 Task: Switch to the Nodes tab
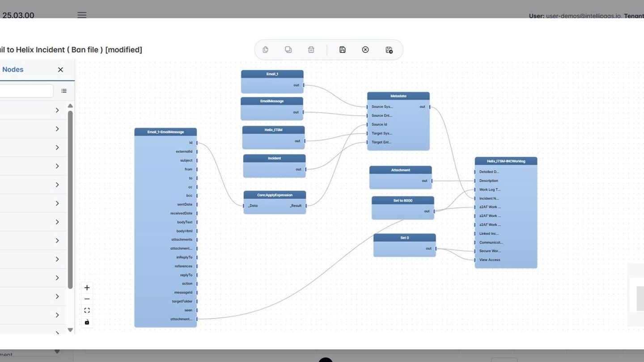pos(13,69)
